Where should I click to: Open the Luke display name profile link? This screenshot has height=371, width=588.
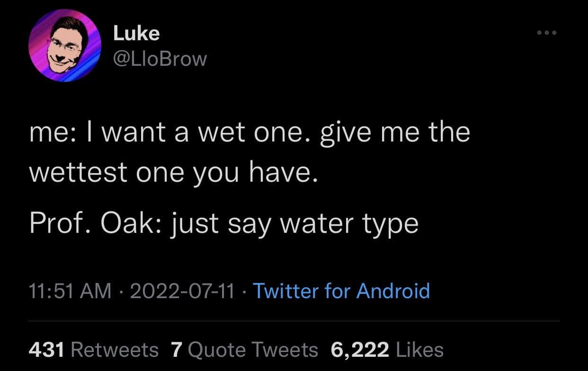point(136,33)
